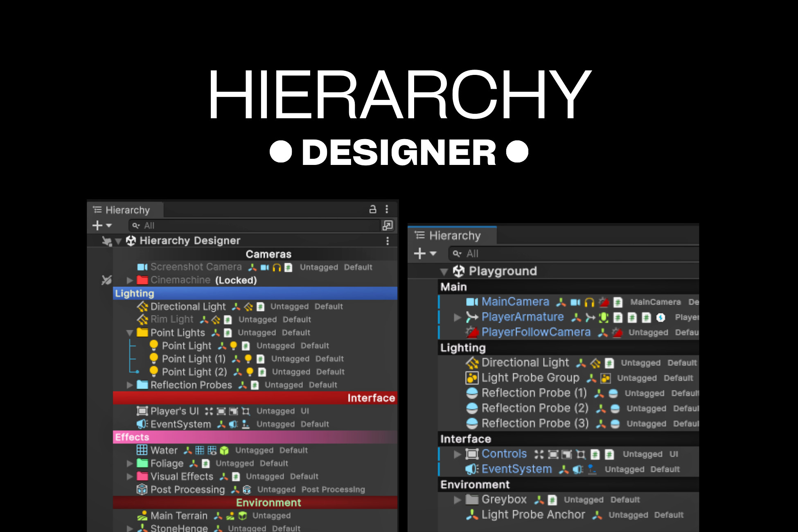This screenshot has width=798, height=532.
Task: Expand the Greybox folder
Action: pos(458,500)
